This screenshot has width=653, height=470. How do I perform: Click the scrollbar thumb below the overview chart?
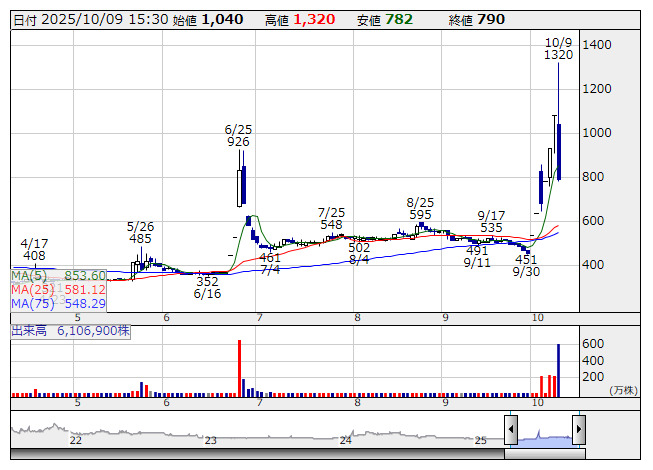pos(544,454)
